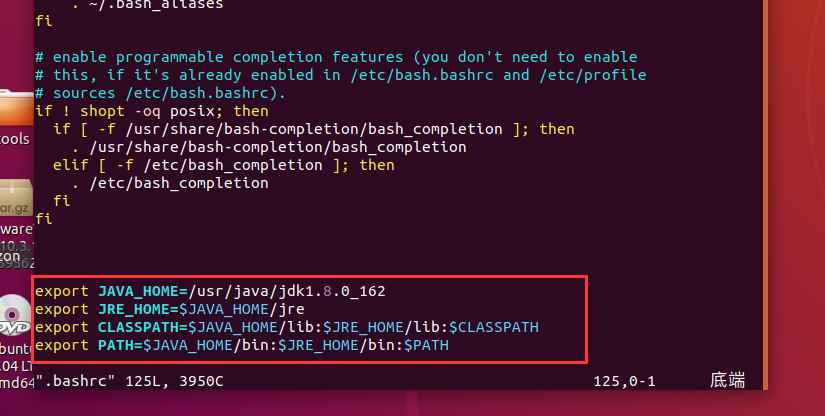Click the 底端 scroll position indicator

point(727,381)
